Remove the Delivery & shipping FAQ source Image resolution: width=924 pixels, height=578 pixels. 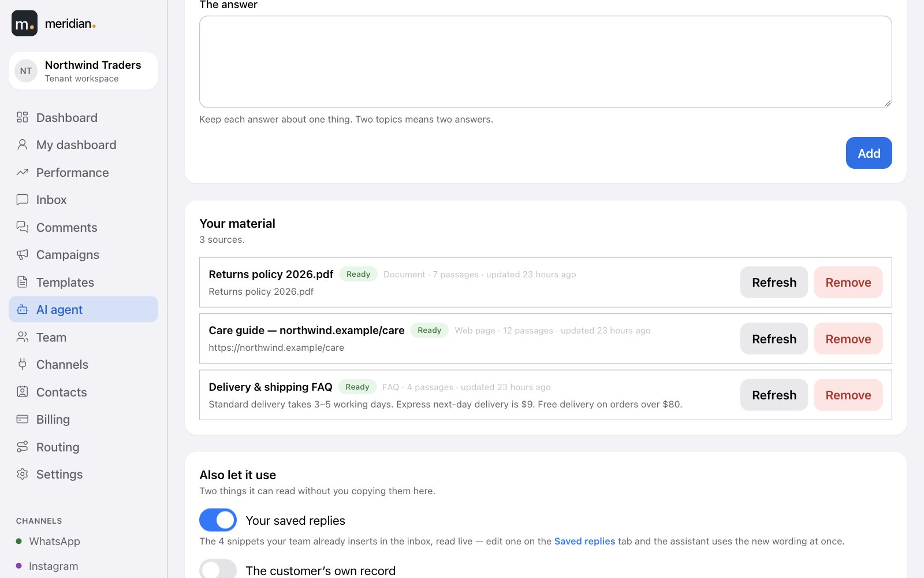click(848, 395)
